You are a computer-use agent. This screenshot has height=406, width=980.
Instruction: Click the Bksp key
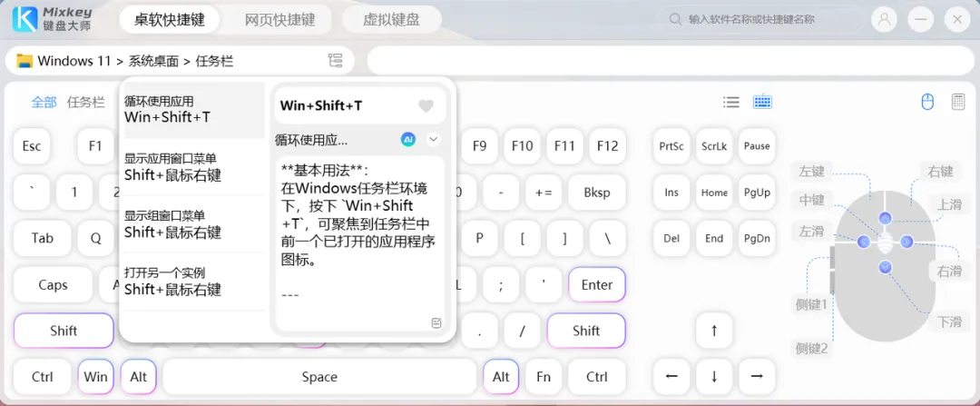pyautogui.click(x=597, y=192)
